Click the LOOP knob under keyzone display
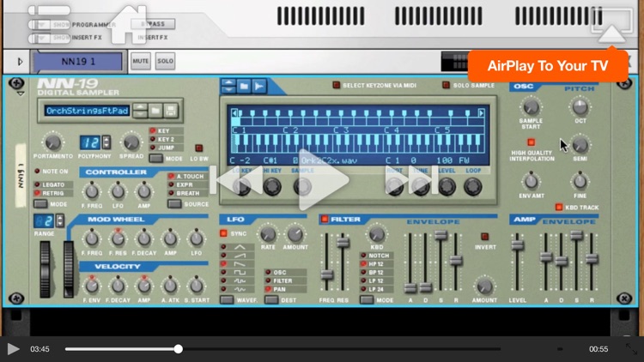This screenshot has height=362, width=644. pyautogui.click(x=473, y=187)
